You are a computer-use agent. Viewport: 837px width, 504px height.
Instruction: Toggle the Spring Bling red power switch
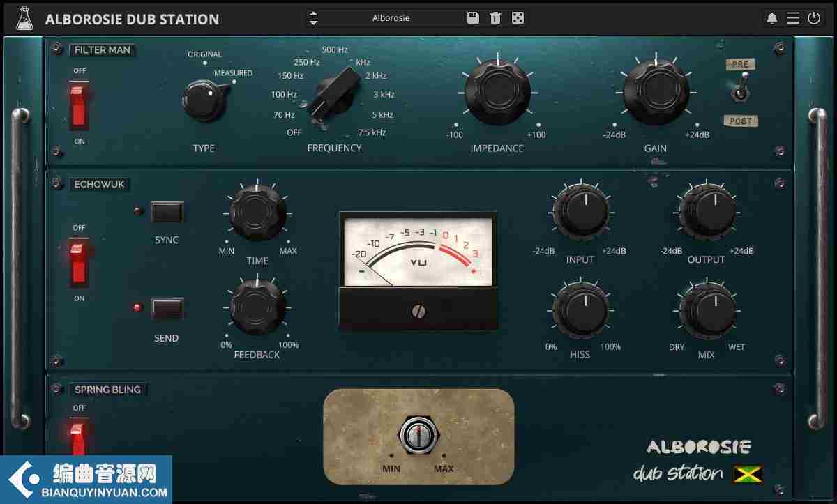pyautogui.click(x=80, y=436)
